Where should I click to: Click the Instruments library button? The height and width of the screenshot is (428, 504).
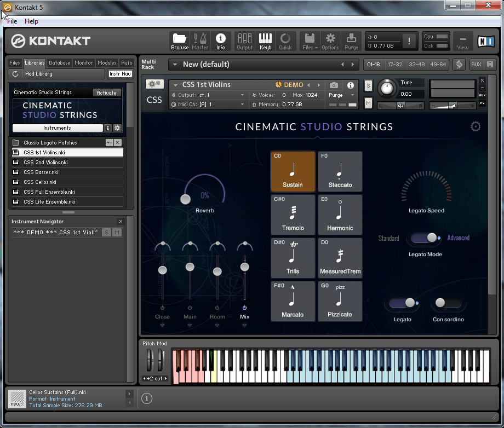[57, 128]
